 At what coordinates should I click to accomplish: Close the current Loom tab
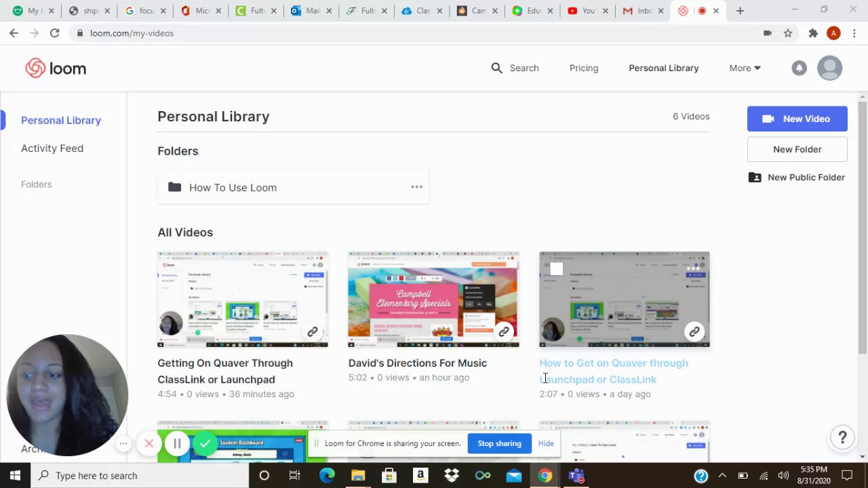715,11
